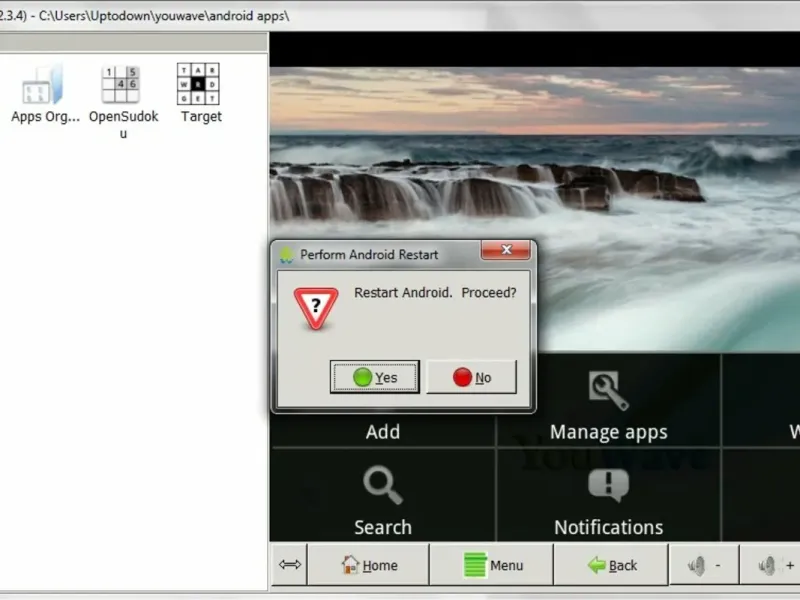This screenshot has width=800, height=600.
Task: Cancel restart with the No button
Action: click(x=471, y=377)
